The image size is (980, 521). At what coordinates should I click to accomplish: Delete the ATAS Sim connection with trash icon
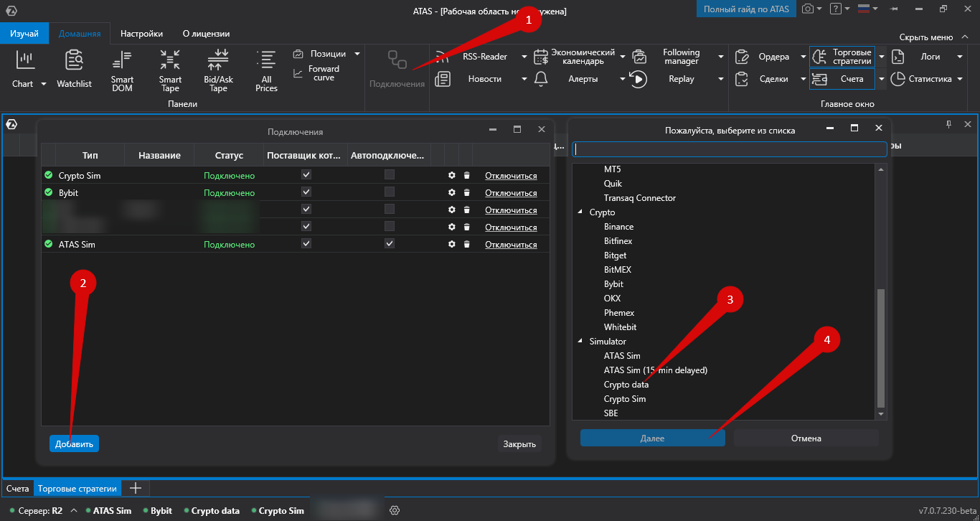466,244
